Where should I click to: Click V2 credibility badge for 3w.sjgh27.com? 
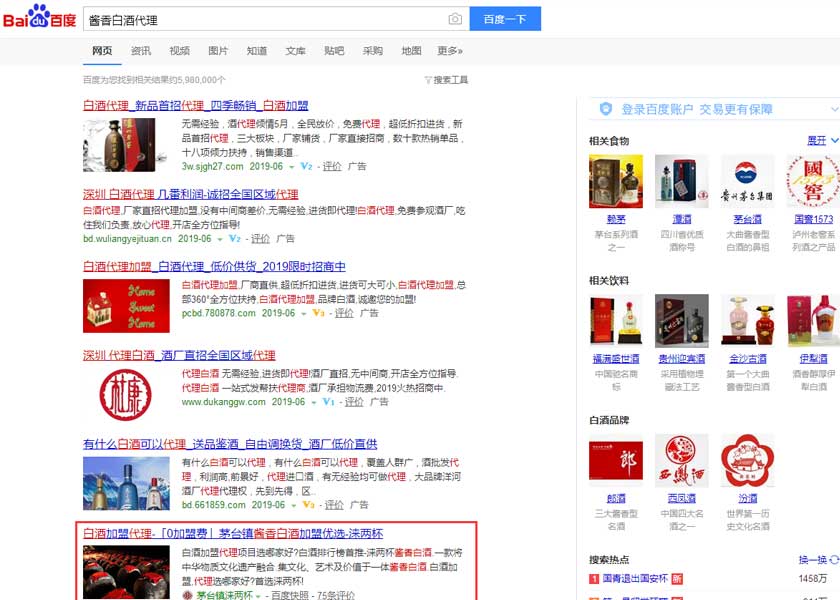coord(306,167)
